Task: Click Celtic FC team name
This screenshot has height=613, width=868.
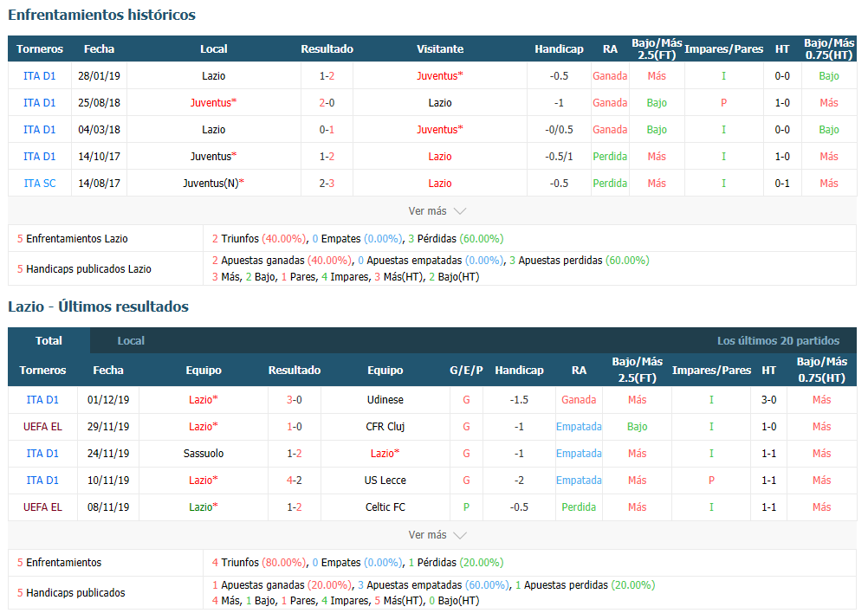Action: coord(385,507)
